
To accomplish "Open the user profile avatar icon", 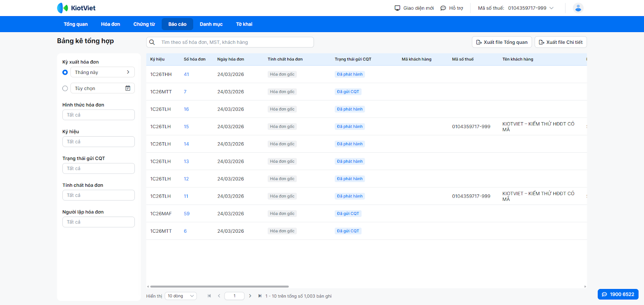I will point(578,8).
